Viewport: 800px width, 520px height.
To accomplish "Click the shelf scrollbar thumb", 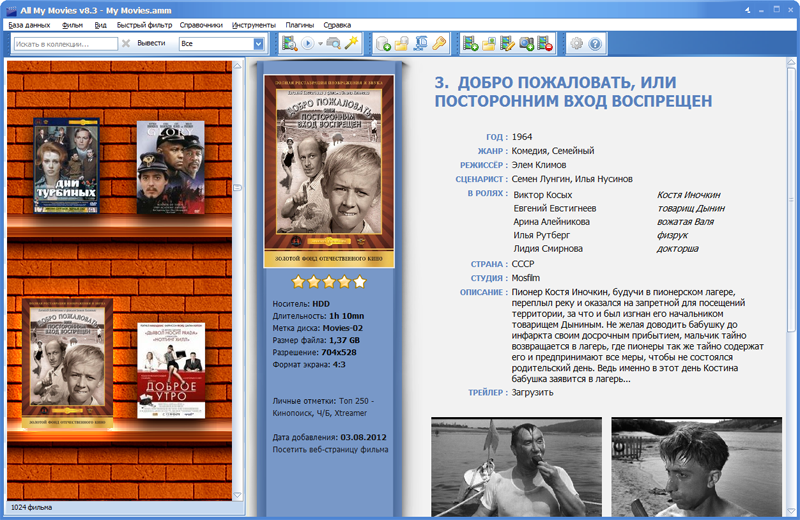I will point(237,188).
